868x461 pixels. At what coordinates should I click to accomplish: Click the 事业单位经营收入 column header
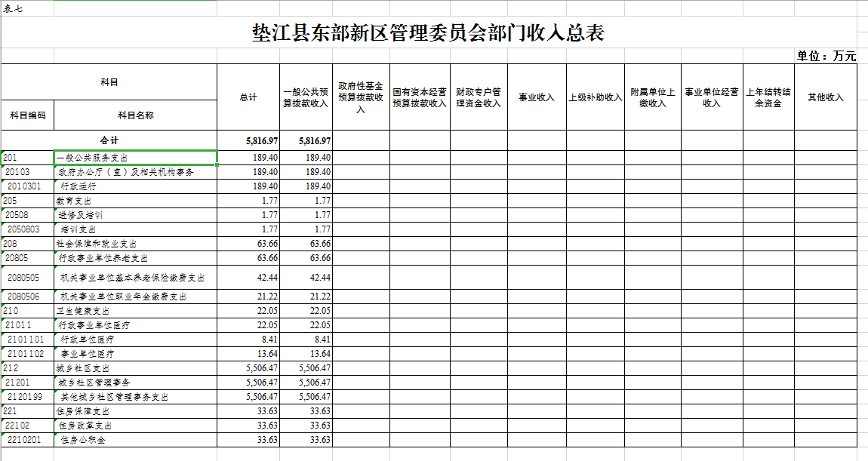(x=712, y=97)
